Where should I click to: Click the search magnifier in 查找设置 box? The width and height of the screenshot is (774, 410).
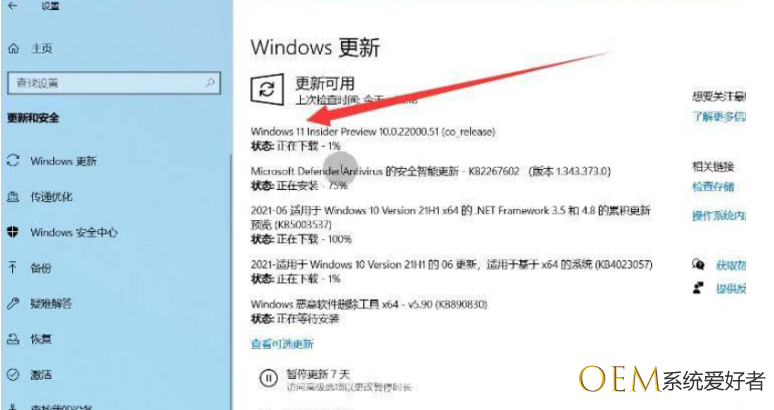coord(210,83)
